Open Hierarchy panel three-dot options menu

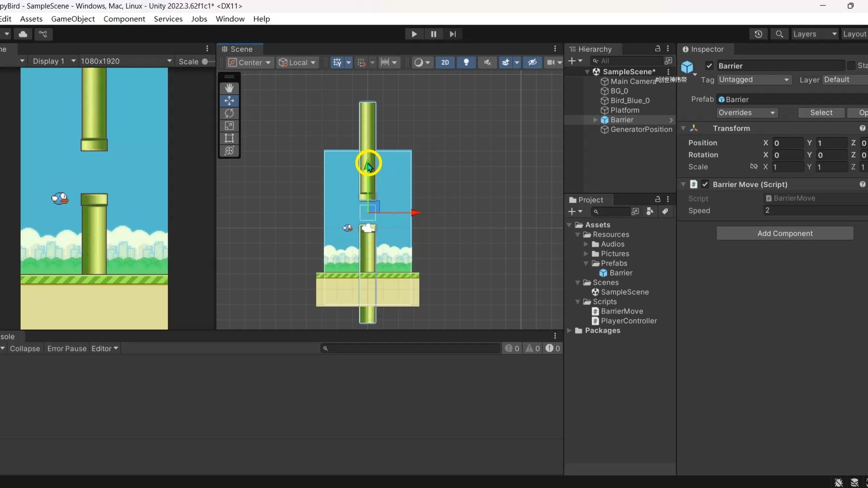point(668,49)
